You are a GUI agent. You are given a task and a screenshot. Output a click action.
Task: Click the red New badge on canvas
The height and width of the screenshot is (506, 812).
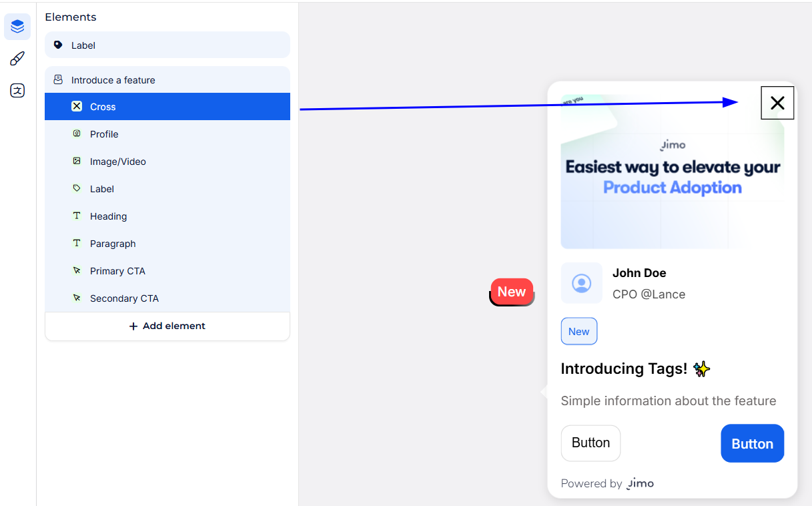[512, 292]
